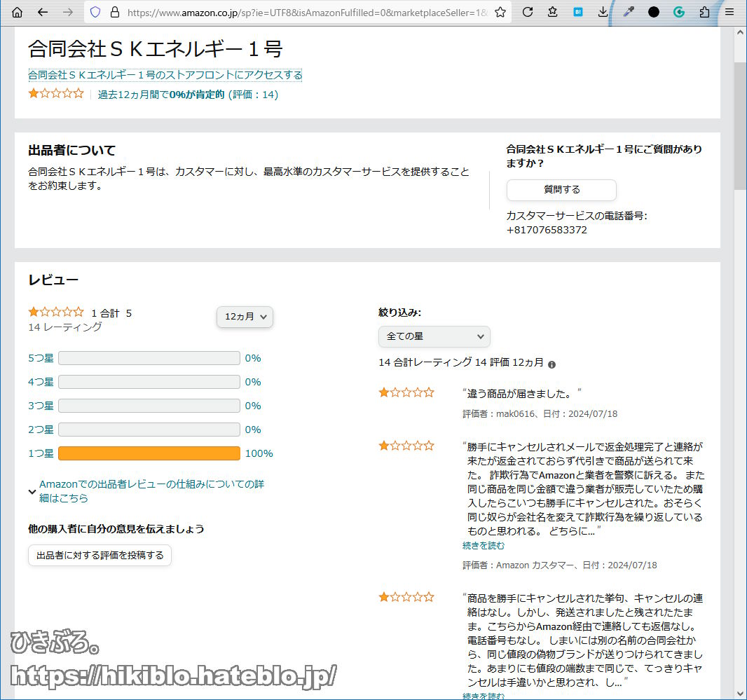Click the Amazon カスタマー reviewer date line
This screenshot has width=747, height=700.
coord(560,565)
